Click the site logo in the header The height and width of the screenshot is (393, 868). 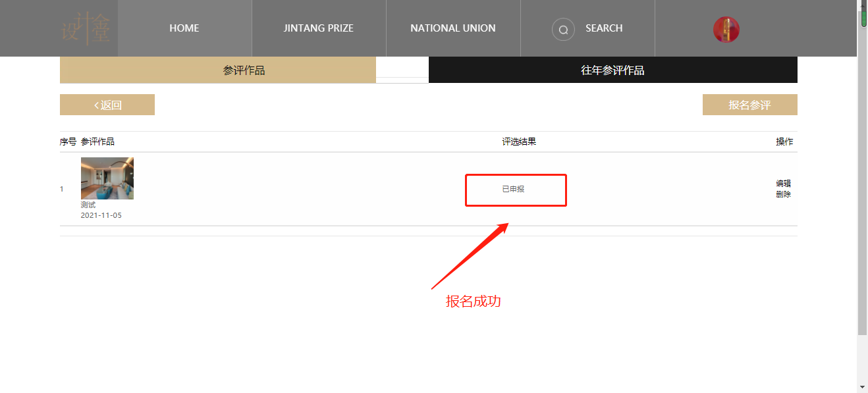(x=86, y=28)
